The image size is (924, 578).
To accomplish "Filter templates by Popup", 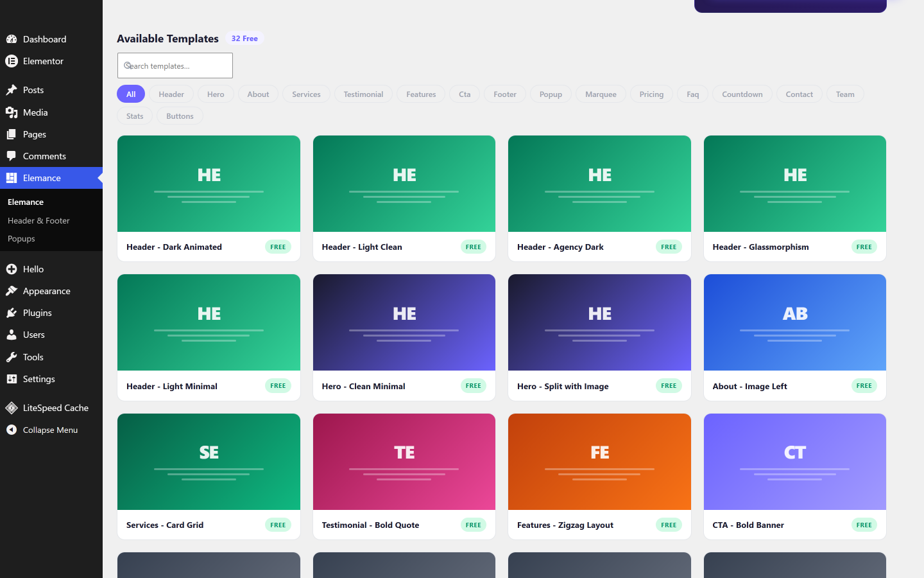I will click(x=551, y=94).
